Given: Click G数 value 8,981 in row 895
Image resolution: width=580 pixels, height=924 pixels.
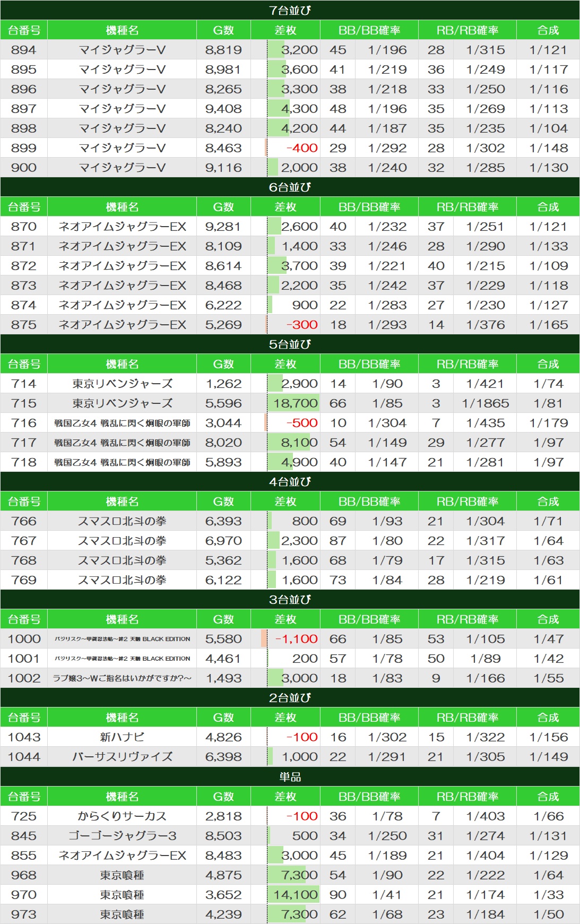Looking at the screenshot, I should 223,70.
